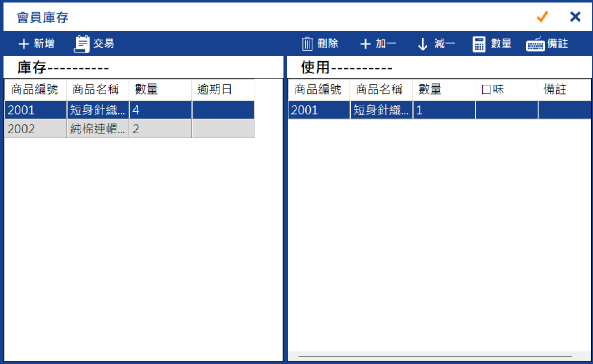
Task: Sort inventory by 商品編號 column header
Action: (x=35, y=89)
